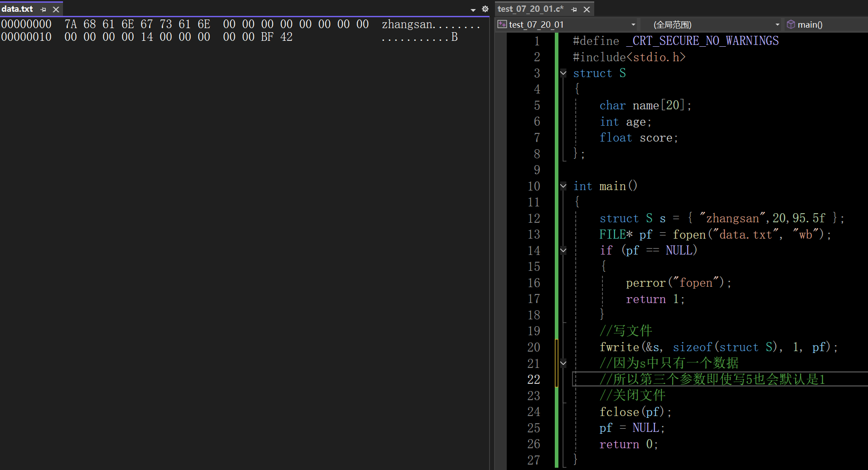Click the //关闭文件 comment
This screenshot has width=868, height=470.
632,396
